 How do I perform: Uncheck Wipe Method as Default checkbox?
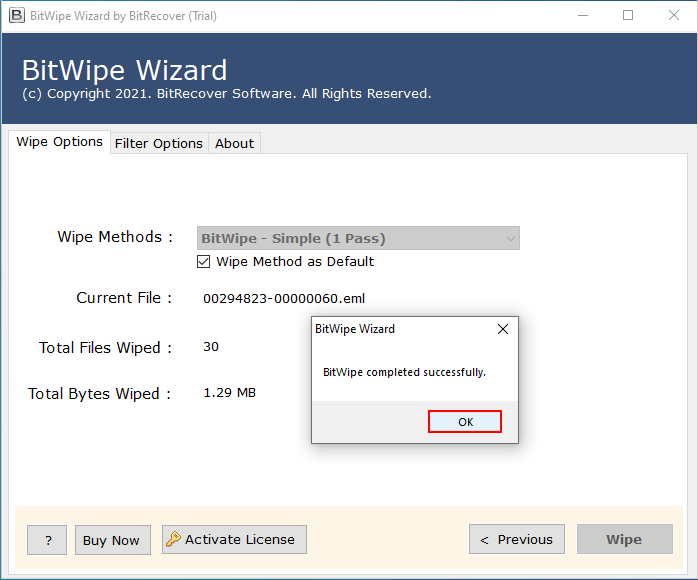(x=204, y=262)
